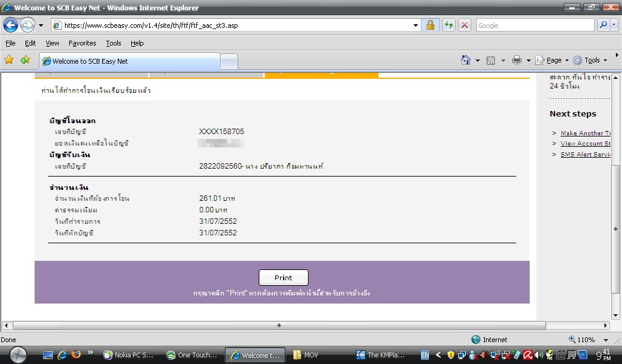Viewport: 622px width, 364px height.
Task: Open the search provider dropdown arrow
Action: (x=613, y=25)
